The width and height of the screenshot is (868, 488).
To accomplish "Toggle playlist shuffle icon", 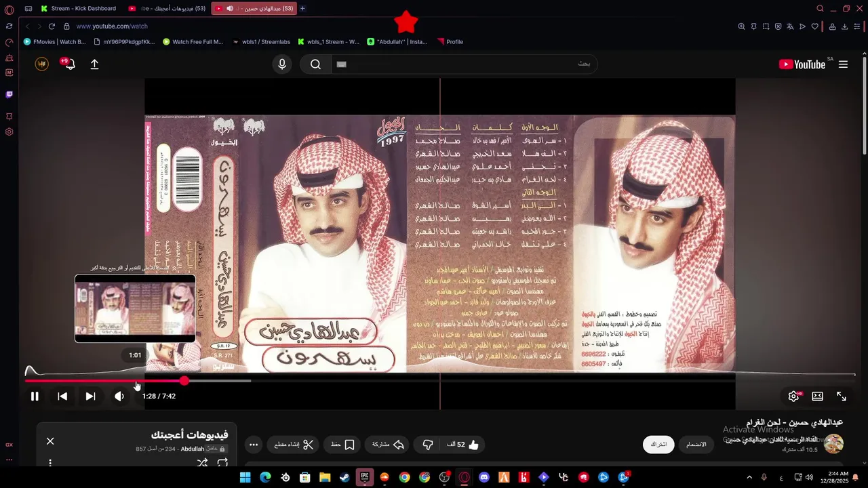I will pos(202,463).
